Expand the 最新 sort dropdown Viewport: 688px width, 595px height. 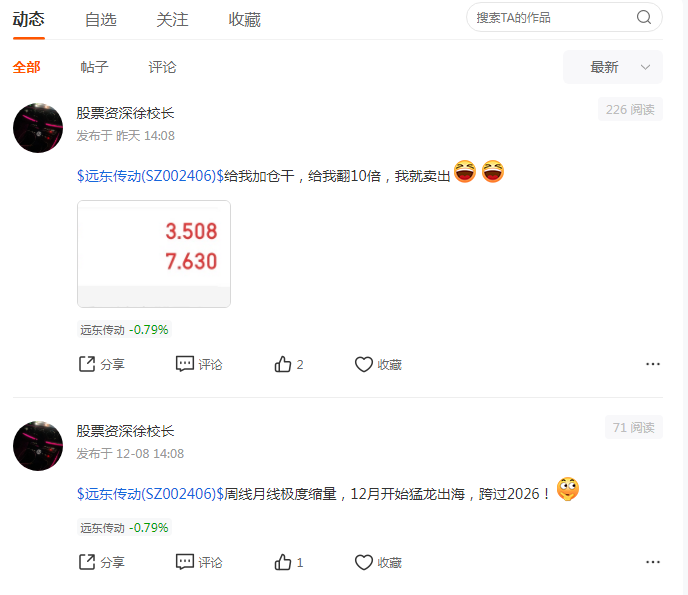pos(613,67)
